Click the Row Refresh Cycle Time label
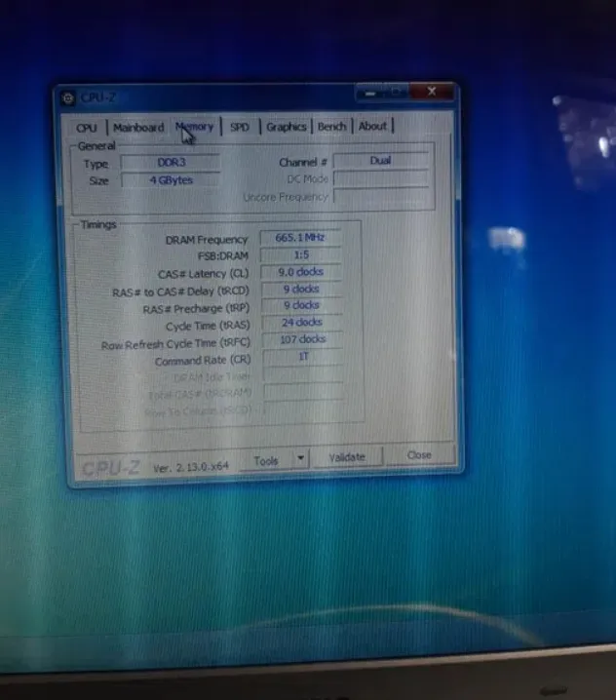This screenshot has width=616, height=700. pyautogui.click(x=175, y=344)
